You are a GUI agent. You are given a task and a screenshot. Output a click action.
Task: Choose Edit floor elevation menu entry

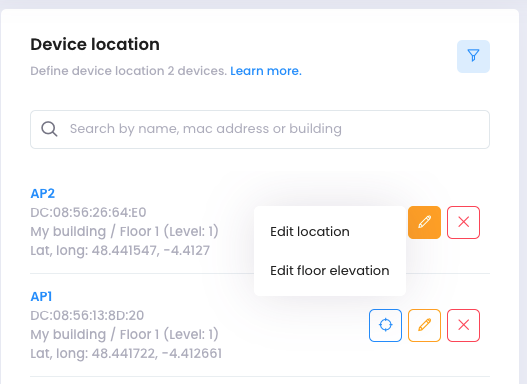point(330,270)
